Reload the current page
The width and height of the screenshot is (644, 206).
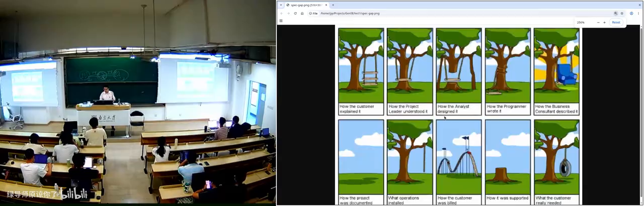click(x=295, y=14)
